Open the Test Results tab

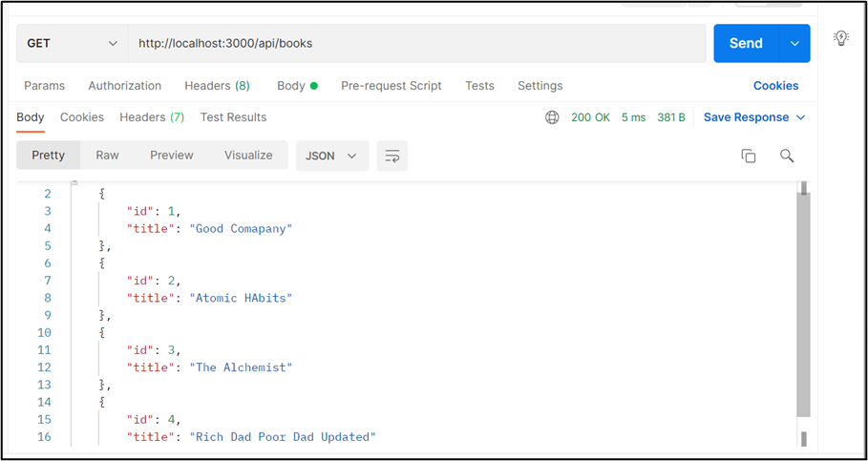point(233,117)
